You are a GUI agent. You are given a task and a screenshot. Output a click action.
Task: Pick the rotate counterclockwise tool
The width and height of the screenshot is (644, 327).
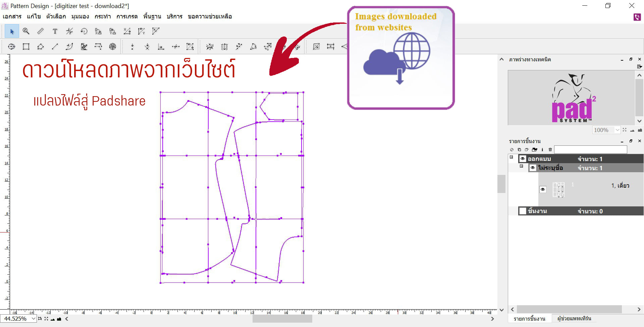coord(84,31)
